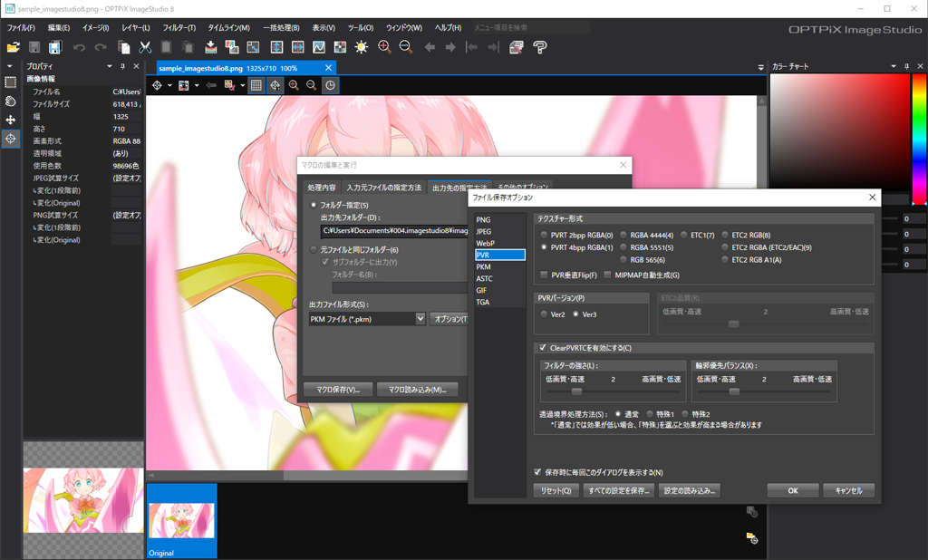
Task: Click the zoom in magnifier in main toolbar
Action: point(384,47)
